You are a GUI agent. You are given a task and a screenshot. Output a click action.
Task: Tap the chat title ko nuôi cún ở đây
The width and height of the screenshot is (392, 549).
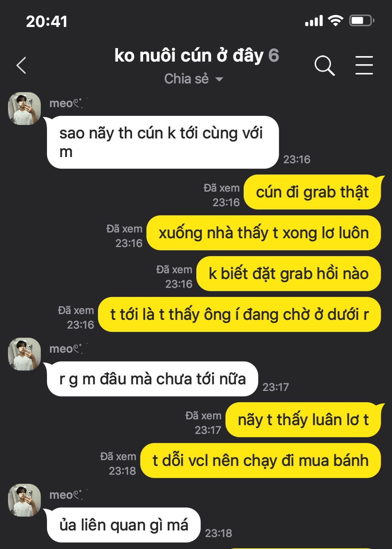(189, 55)
